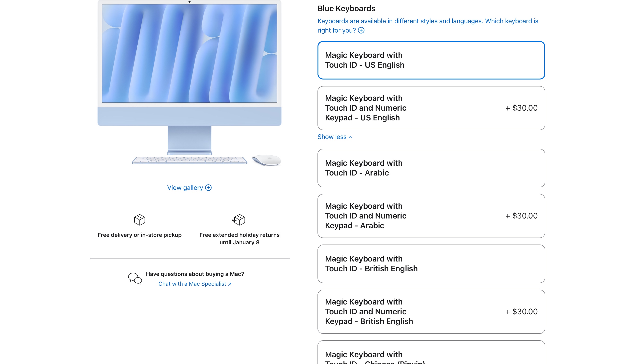Click the holiday returns box icon
The image size is (635, 364).
coord(239,220)
